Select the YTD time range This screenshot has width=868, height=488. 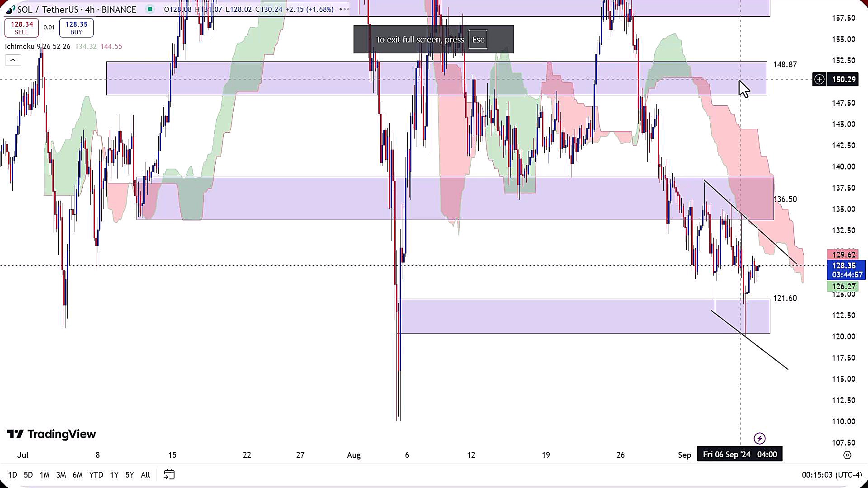click(x=96, y=475)
